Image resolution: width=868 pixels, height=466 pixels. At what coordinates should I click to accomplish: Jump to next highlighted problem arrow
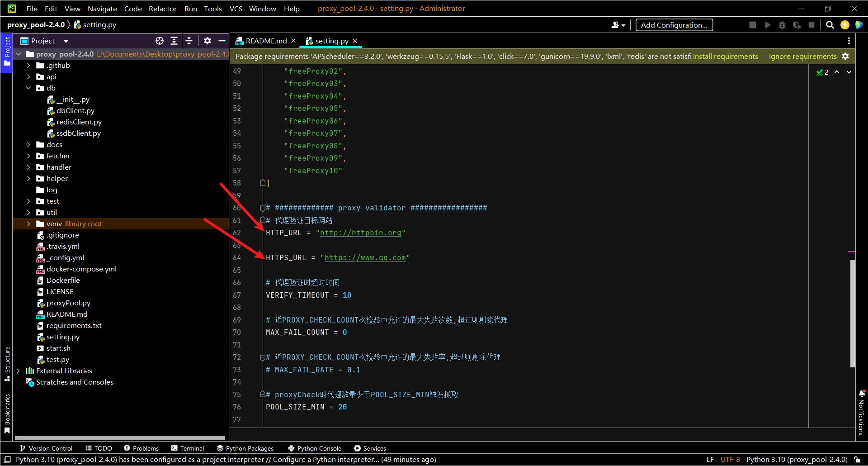point(849,72)
